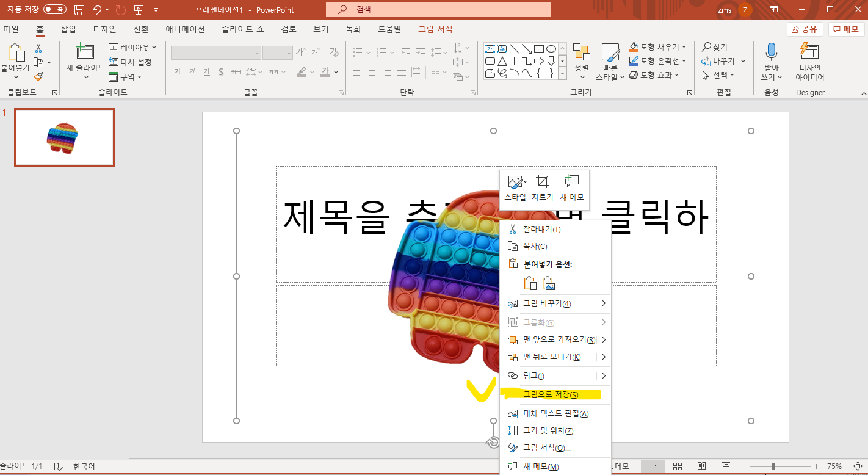Click the Normal view icon in status bar
Viewport: 868px width, 475px height.
(x=653, y=466)
